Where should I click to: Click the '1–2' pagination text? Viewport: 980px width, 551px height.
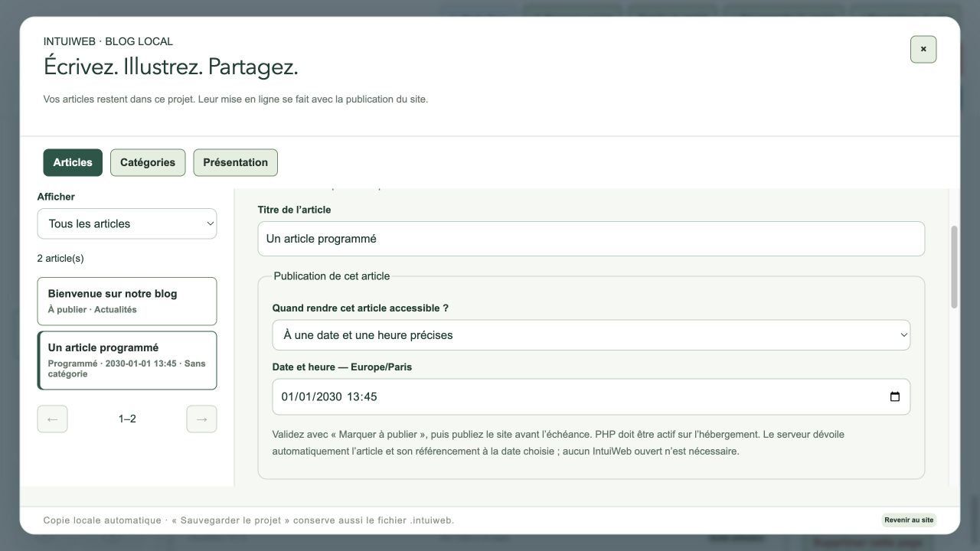tap(127, 419)
